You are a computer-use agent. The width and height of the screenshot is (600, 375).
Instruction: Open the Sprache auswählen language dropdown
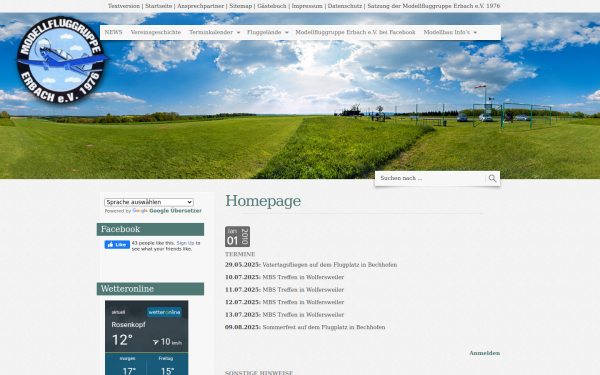pos(148,202)
